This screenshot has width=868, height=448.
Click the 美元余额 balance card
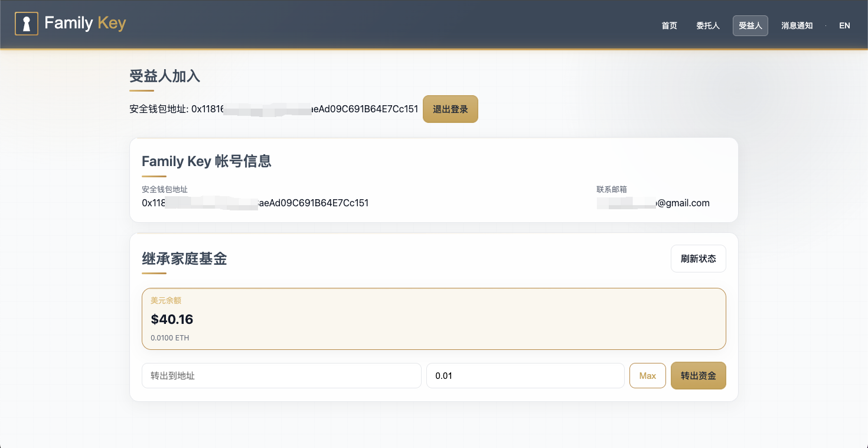[433, 318]
